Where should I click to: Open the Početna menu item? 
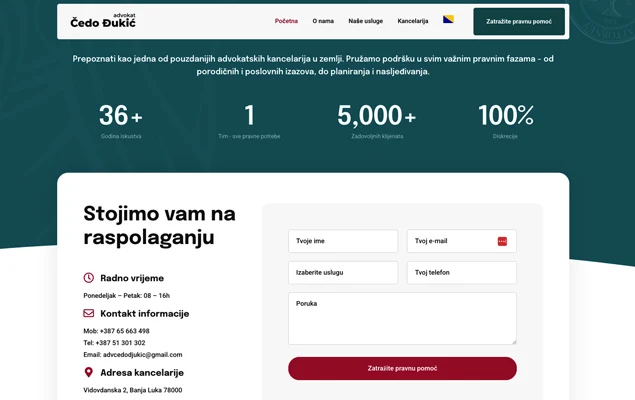[x=286, y=21]
